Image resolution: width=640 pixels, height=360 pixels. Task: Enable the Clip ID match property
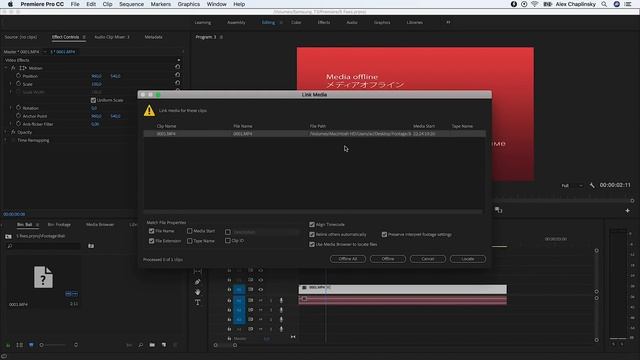pyautogui.click(x=228, y=241)
